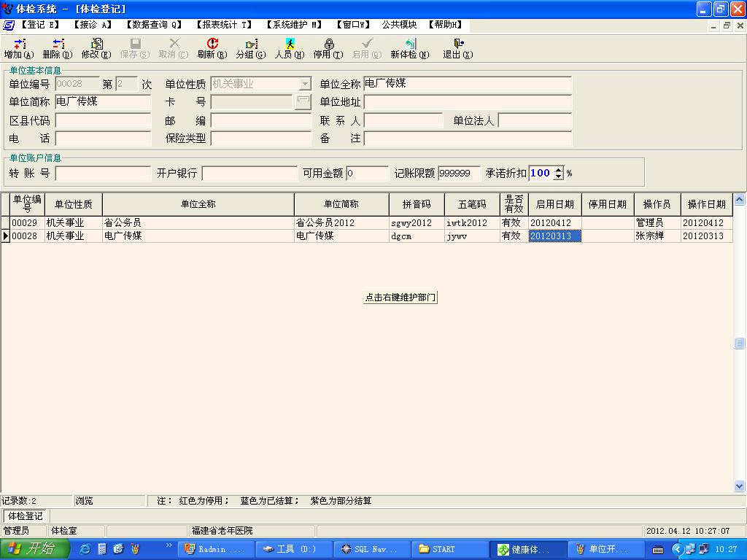Screen dimensions: 747x560
Task: Click the grid scrollbar down arrow
Action: pos(740,486)
